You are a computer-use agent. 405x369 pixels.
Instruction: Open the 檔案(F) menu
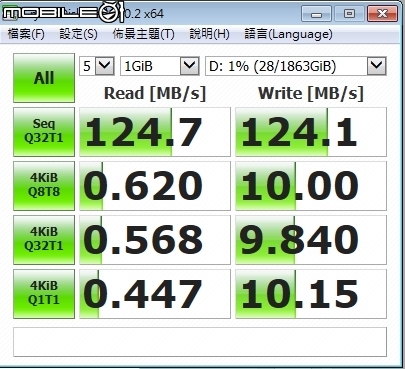pyautogui.click(x=26, y=34)
